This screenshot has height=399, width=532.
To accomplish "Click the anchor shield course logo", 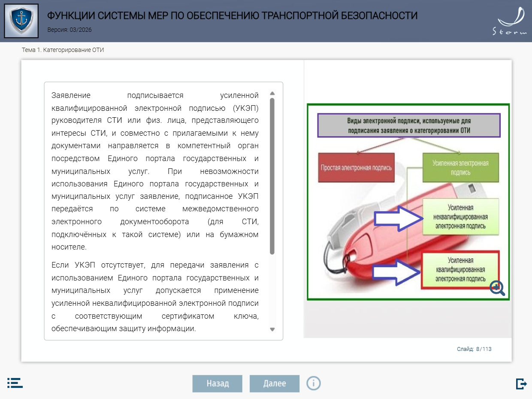I will [x=21, y=21].
